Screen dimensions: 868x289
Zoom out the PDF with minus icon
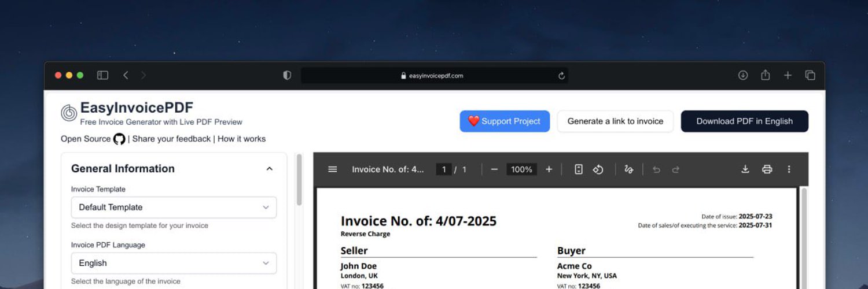tap(494, 169)
